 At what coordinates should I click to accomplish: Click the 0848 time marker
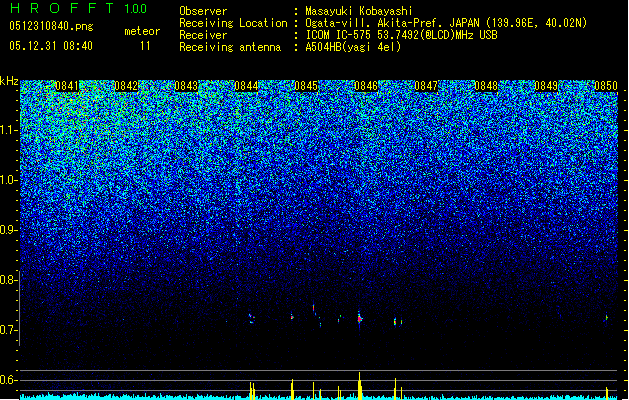click(486, 86)
